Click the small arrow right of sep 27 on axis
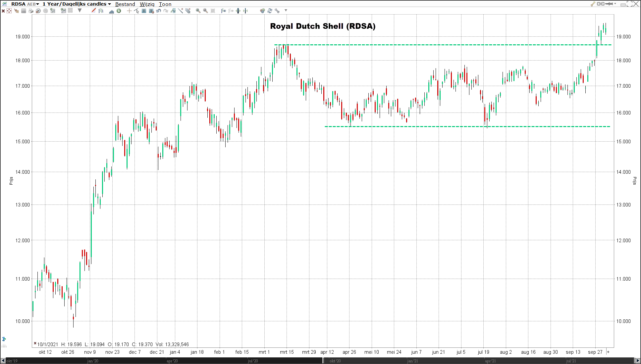This screenshot has height=364, width=641. pyautogui.click(x=608, y=352)
